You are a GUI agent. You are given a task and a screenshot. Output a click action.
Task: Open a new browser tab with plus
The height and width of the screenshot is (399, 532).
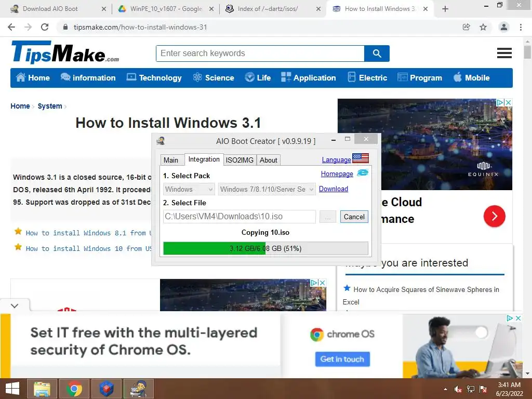click(445, 9)
